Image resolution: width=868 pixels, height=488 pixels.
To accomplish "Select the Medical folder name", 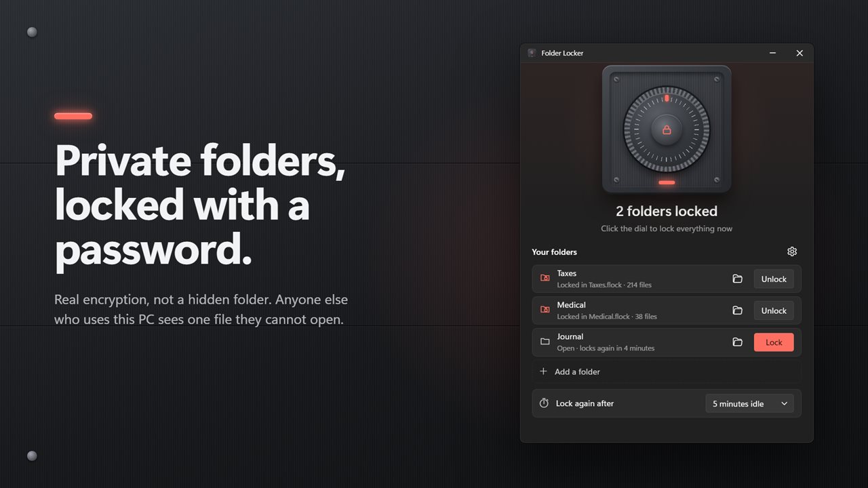I will click(572, 305).
